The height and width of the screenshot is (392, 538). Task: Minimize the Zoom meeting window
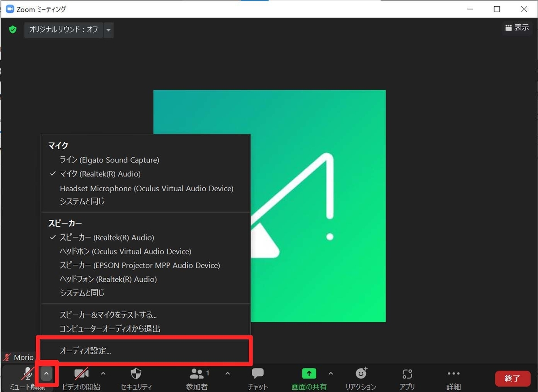click(471, 9)
